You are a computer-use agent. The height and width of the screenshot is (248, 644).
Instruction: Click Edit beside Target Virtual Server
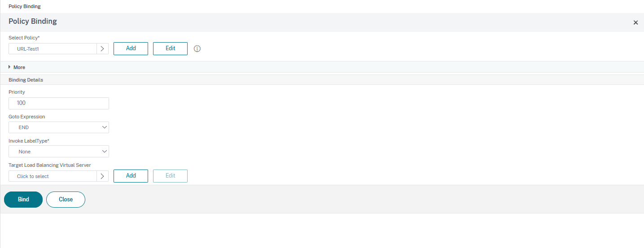[x=170, y=176]
